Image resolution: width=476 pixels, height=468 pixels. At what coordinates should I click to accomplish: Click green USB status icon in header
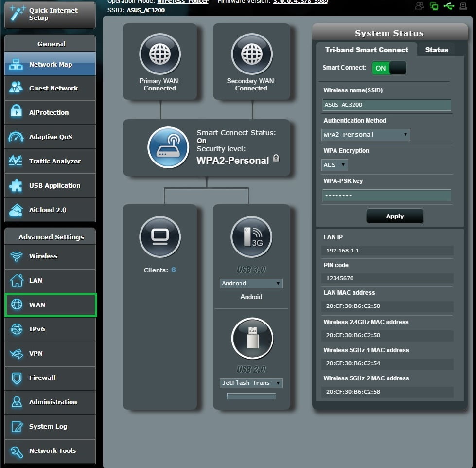(x=449, y=6)
